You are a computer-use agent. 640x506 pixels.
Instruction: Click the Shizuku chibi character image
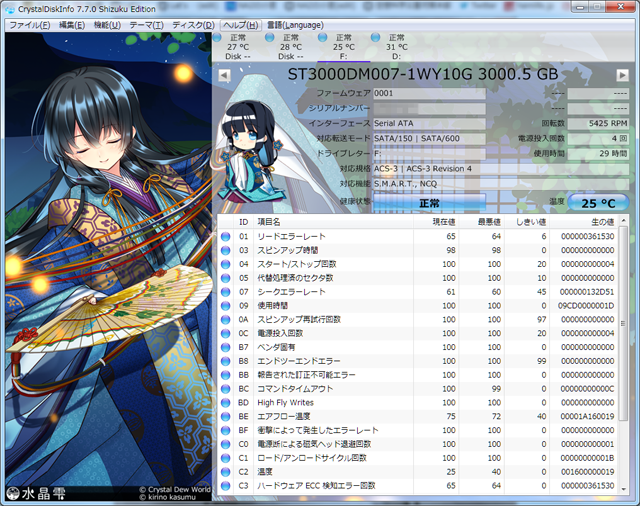point(249,151)
